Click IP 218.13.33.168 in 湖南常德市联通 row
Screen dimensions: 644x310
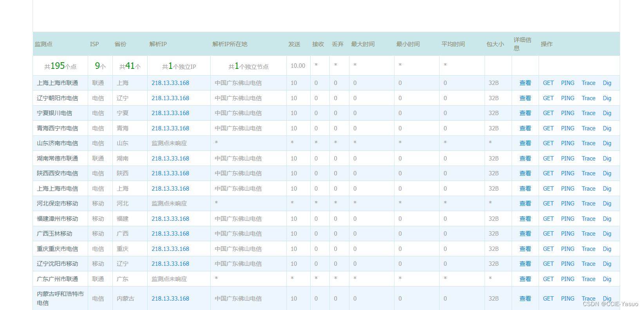click(170, 159)
